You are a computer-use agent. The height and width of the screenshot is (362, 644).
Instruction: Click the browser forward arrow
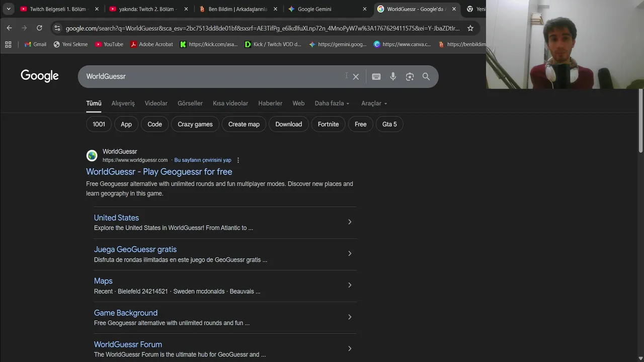(x=24, y=28)
